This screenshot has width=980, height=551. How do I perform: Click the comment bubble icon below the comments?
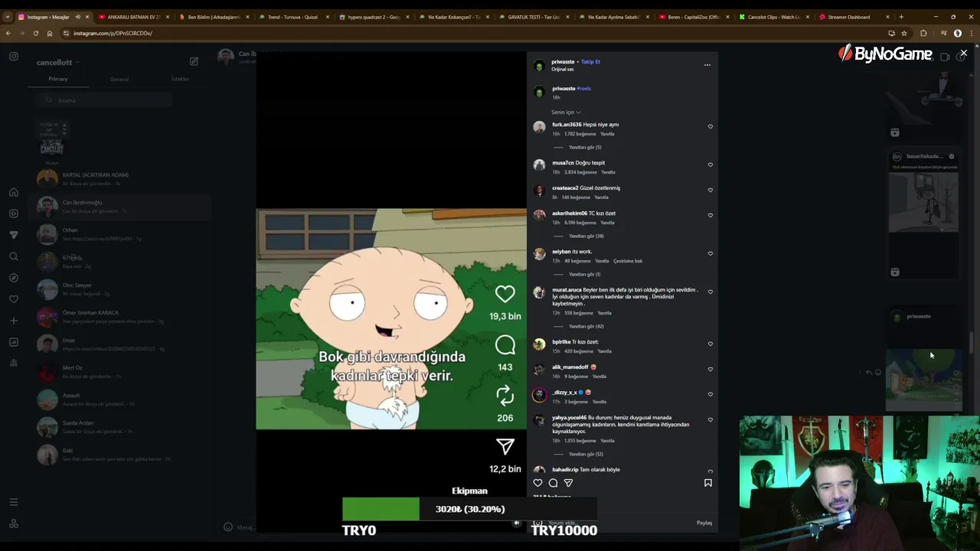(553, 483)
